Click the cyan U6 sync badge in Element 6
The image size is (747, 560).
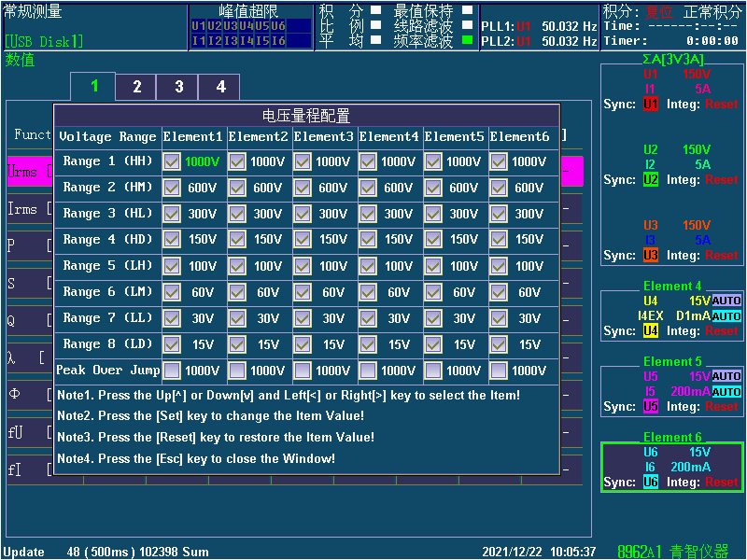(x=651, y=483)
